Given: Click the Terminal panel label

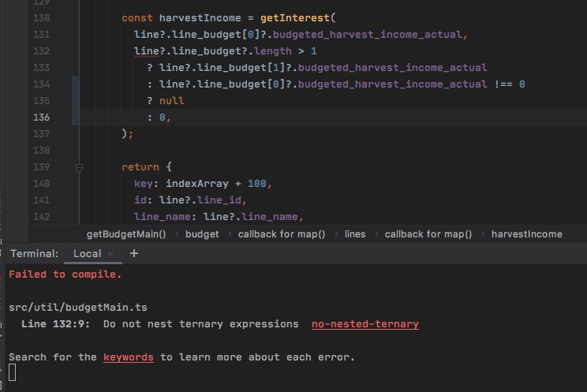Looking at the screenshot, I should click(35, 253).
